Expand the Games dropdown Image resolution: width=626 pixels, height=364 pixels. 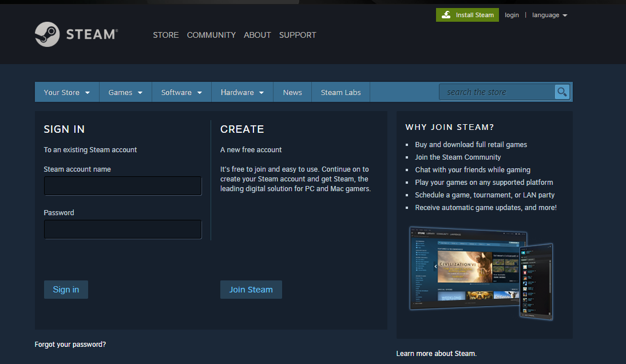pyautogui.click(x=125, y=92)
